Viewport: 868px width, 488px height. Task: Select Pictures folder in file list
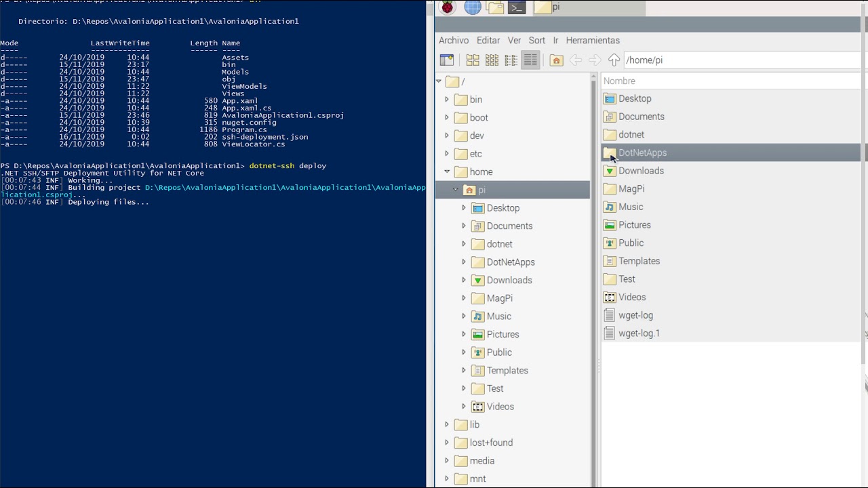731,225
